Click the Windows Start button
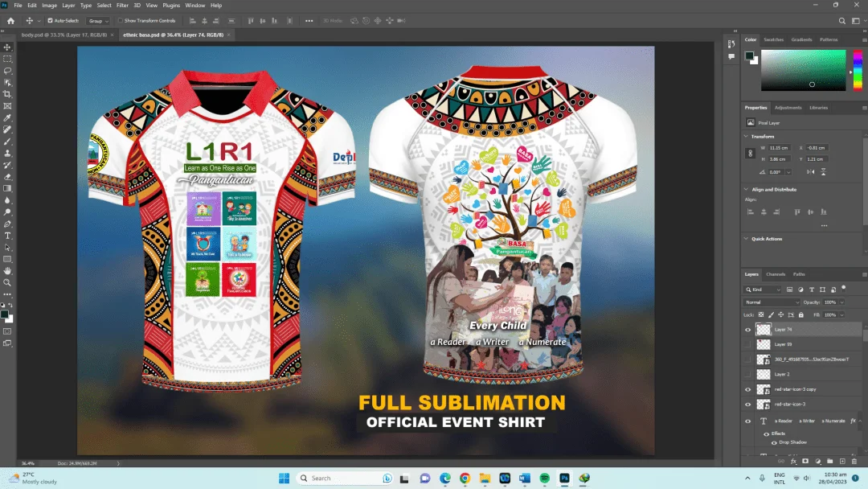 [284, 479]
